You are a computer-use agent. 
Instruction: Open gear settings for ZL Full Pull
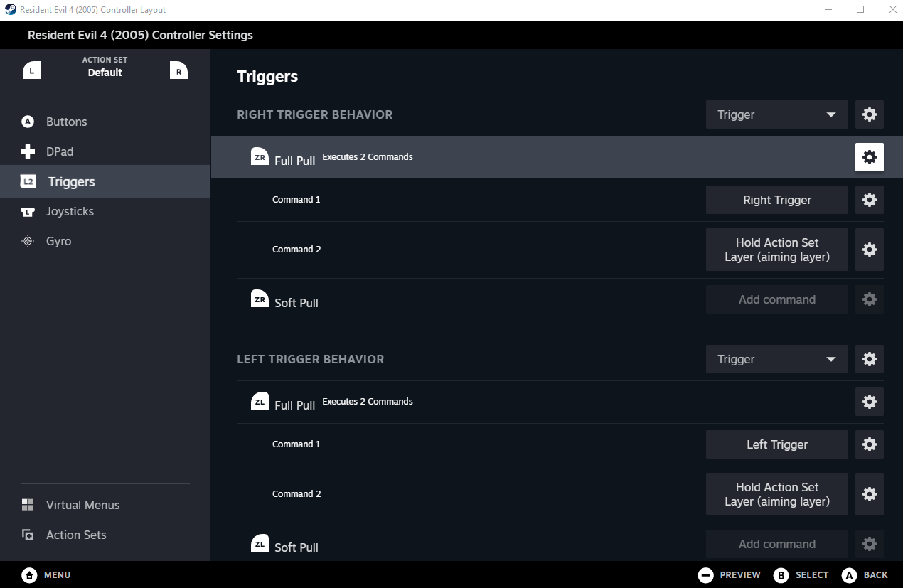point(869,402)
